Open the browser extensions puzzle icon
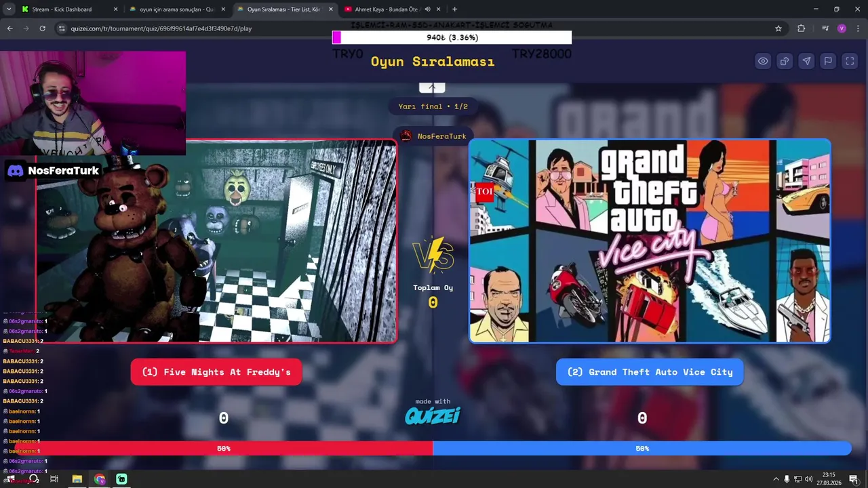This screenshot has width=868, height=488. pos(802,28)
